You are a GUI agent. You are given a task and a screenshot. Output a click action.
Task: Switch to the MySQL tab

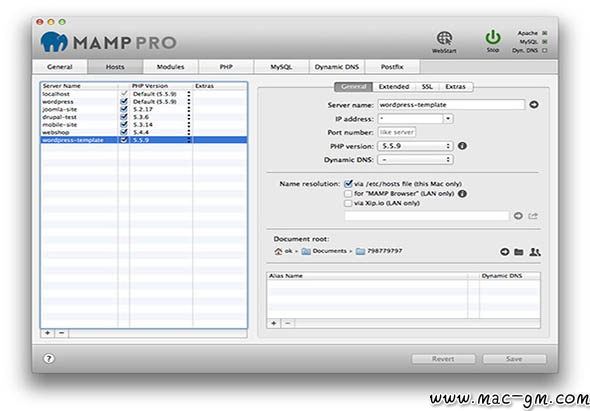pos(281,67)
